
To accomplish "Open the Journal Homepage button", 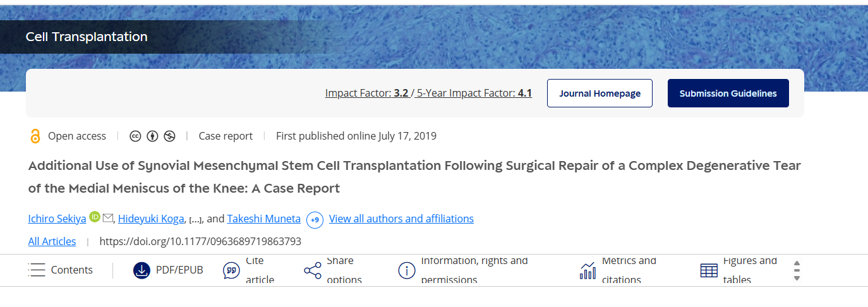I will tap(600, 93).
